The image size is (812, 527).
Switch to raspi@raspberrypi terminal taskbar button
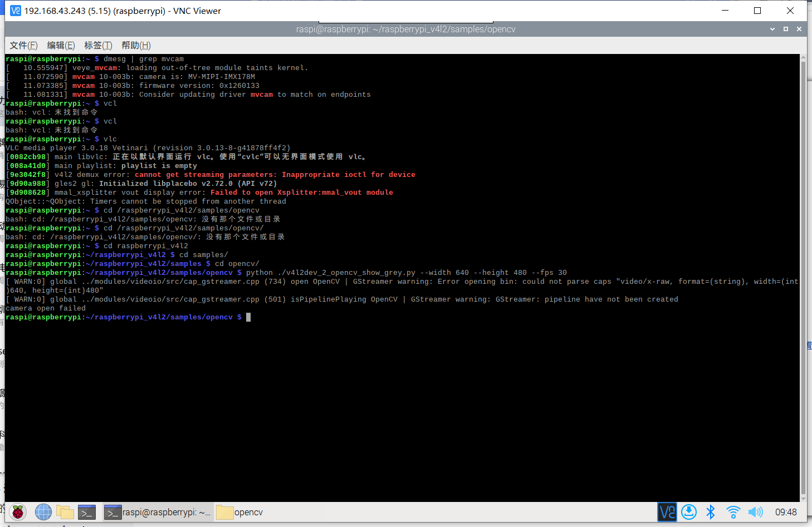[158, 512]
